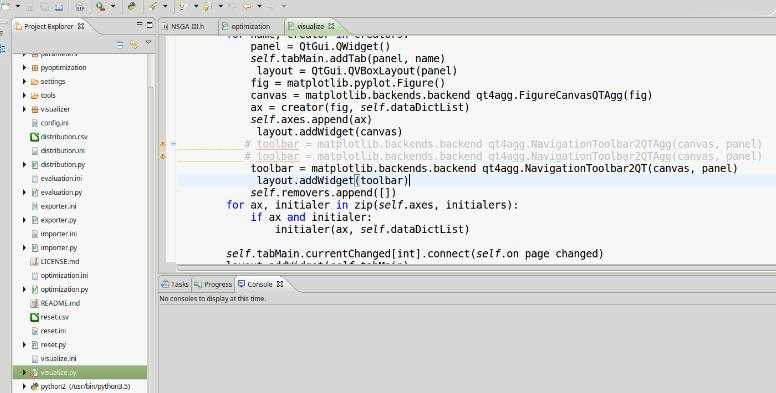Expand the importer.py node
The width and height of the screenshot is (776, 393).
coord(24,247)
